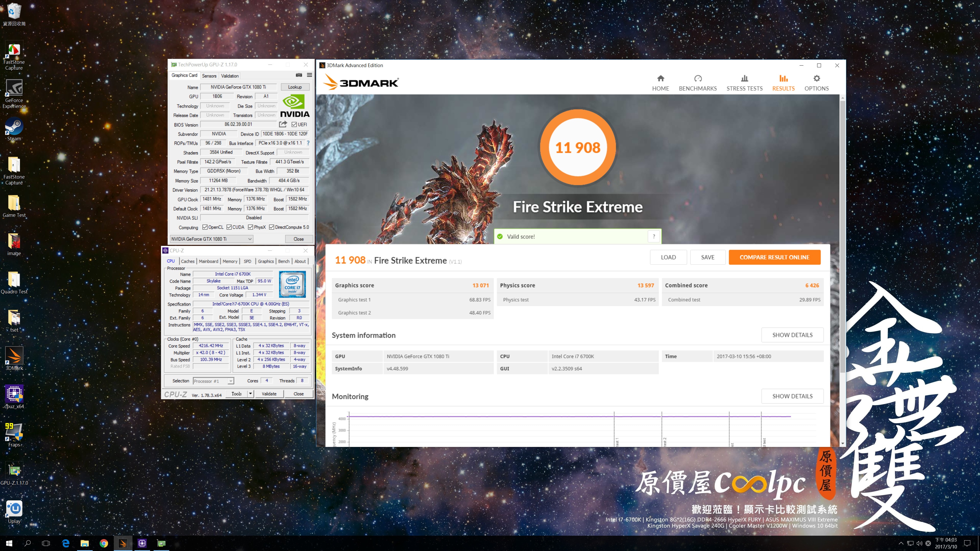Toggle the PhysX checkbox
Screen dimensions: 980x551
[250, 227]
